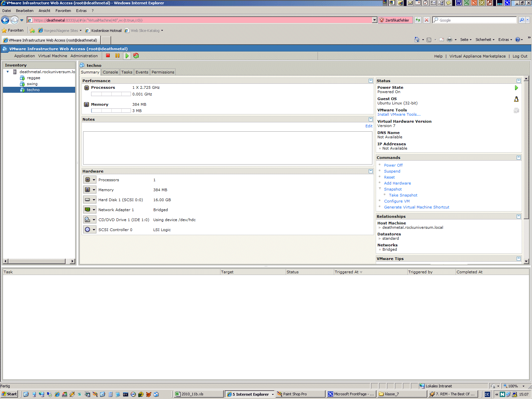Click the green Power On toolbar icon
Viewport: 532px width, 399px height.
coord(127,56)
